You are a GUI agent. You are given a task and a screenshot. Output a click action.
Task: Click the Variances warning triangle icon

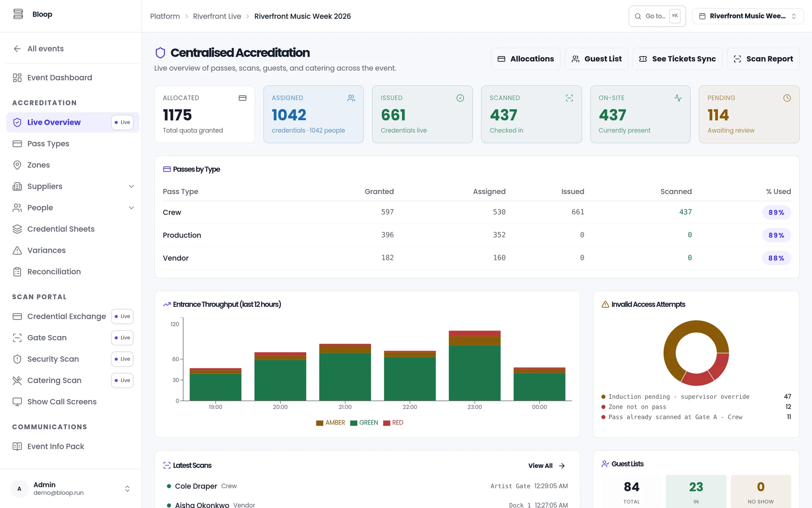pyautogui.click(x=17, y=250)
